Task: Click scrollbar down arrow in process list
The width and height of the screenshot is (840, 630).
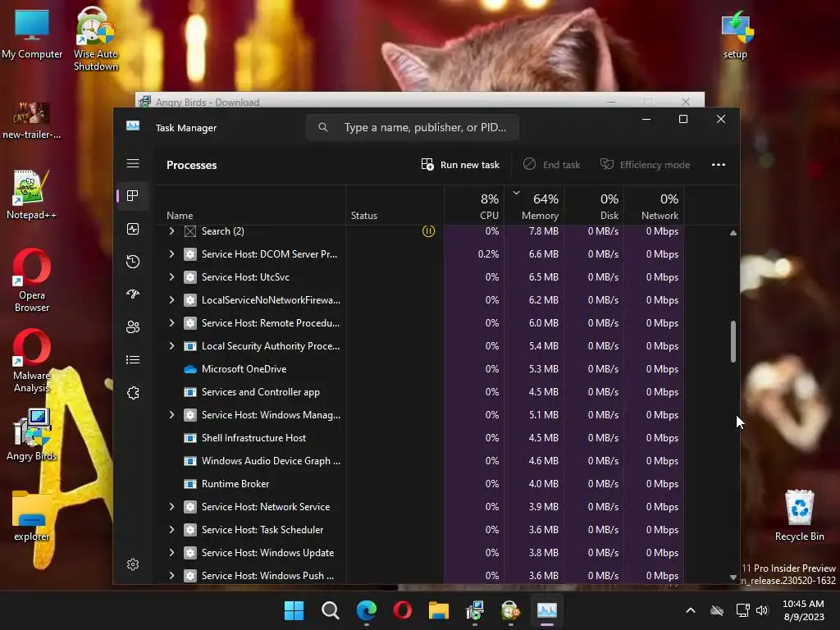Action: click(x=733, y=577)
